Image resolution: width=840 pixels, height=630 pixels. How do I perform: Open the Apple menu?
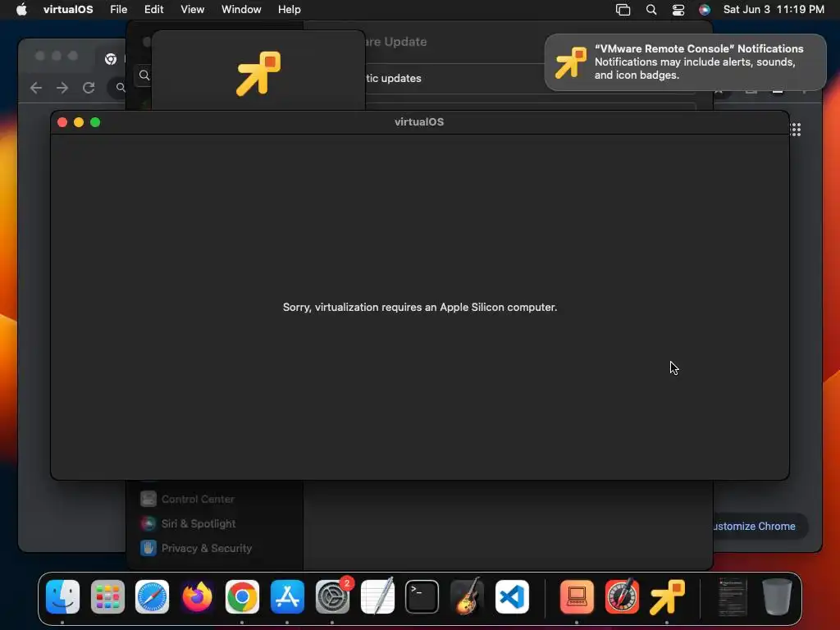tap(21, 9)
